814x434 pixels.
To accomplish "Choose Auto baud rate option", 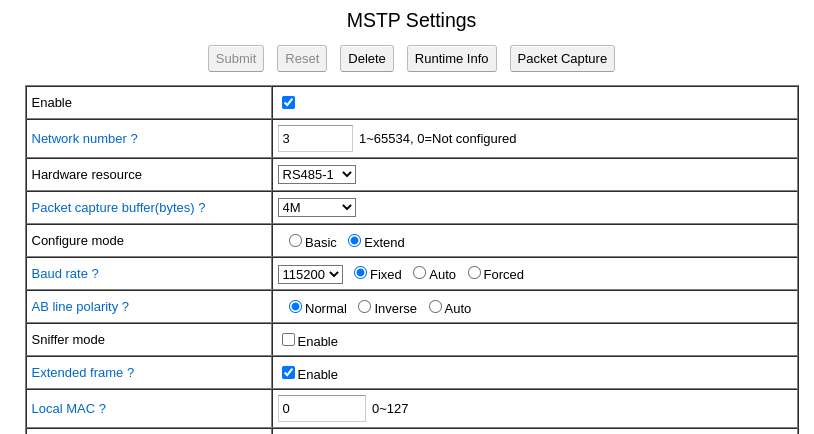I will click(x=419, y=273).
